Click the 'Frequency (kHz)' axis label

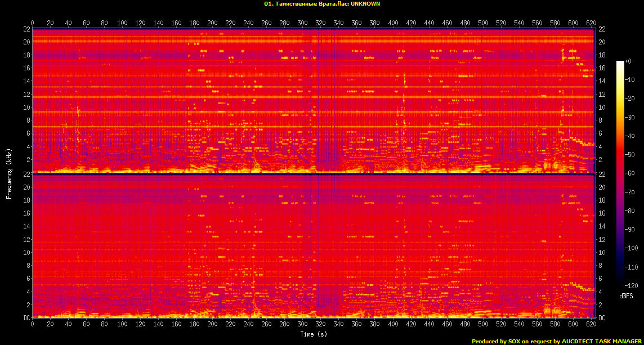pyautogui.click(x=9, y=173)
